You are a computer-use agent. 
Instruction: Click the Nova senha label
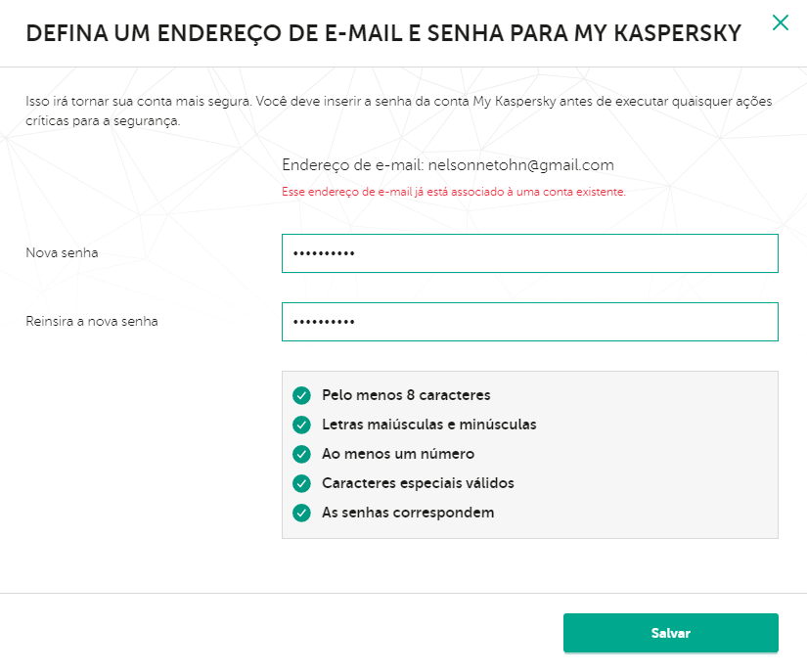(62, 253)
